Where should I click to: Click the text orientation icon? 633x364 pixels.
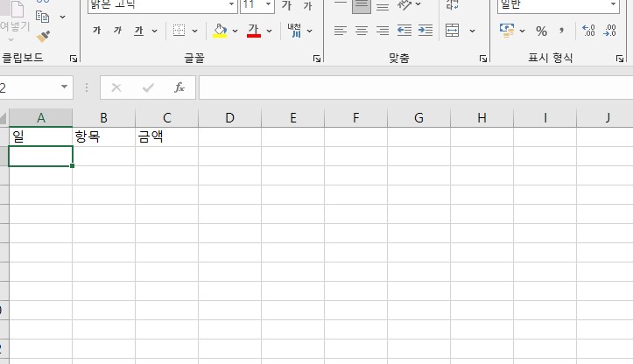[404, 5]
